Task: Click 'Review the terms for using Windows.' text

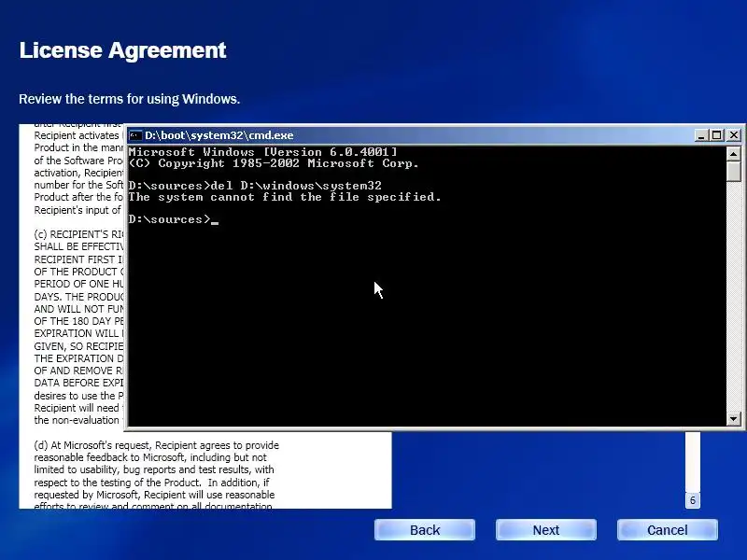Action: (129, 99)
